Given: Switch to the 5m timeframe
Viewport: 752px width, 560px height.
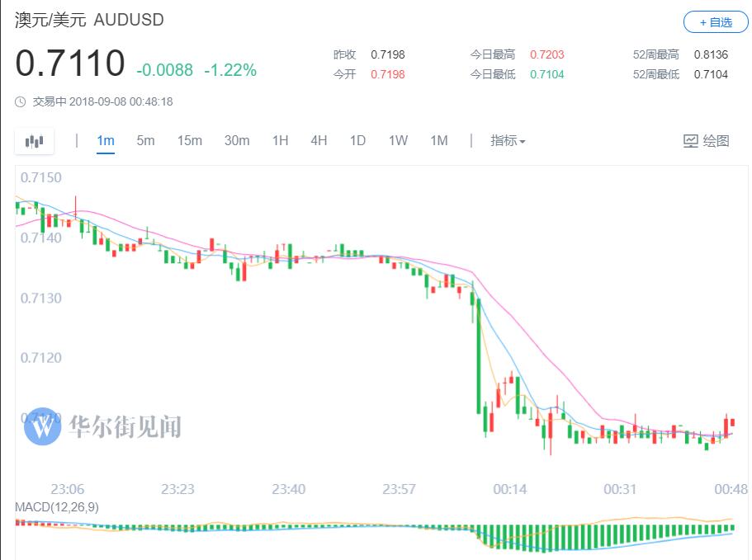Looking at the screenshot, I should pos(145,141).
